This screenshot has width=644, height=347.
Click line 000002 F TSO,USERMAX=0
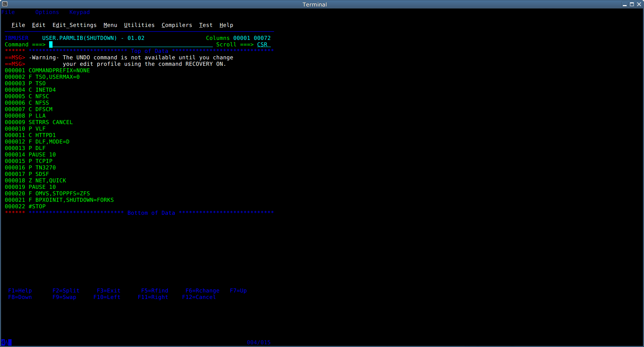[42, 77]
